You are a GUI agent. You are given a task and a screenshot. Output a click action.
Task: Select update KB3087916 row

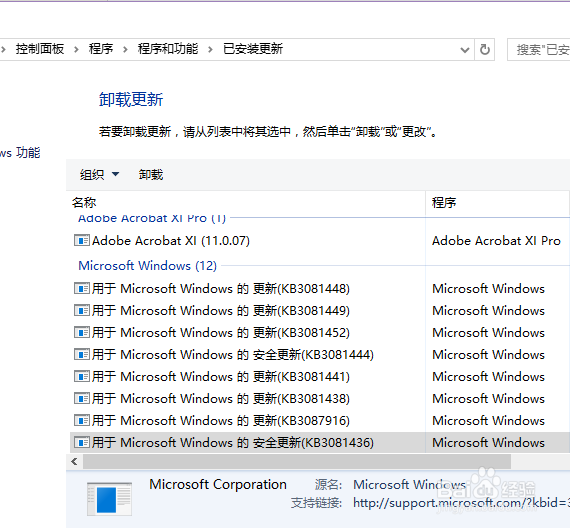tap(320, 420)
